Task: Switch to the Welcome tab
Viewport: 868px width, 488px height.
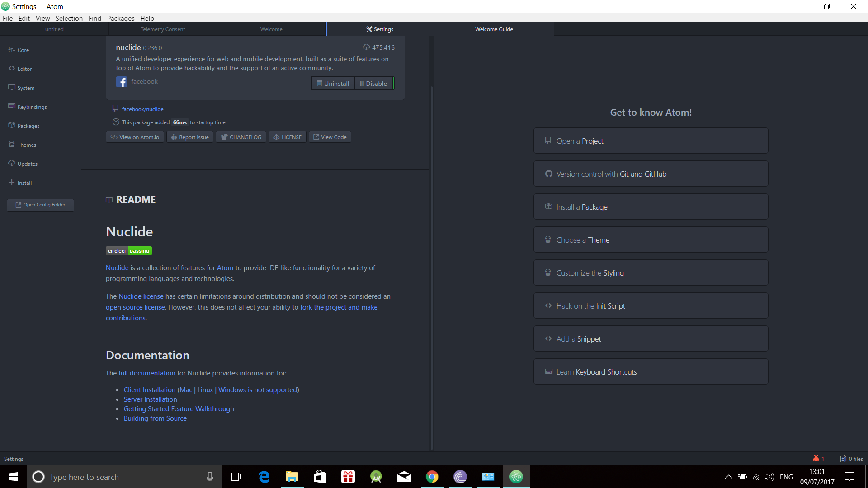Action: click(x=271, y=29)
